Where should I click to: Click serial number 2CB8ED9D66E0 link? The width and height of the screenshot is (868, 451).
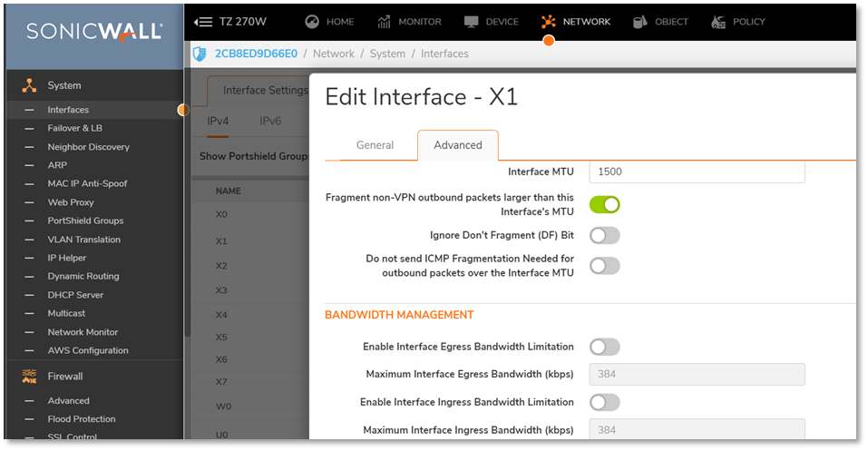click(256, 54)
